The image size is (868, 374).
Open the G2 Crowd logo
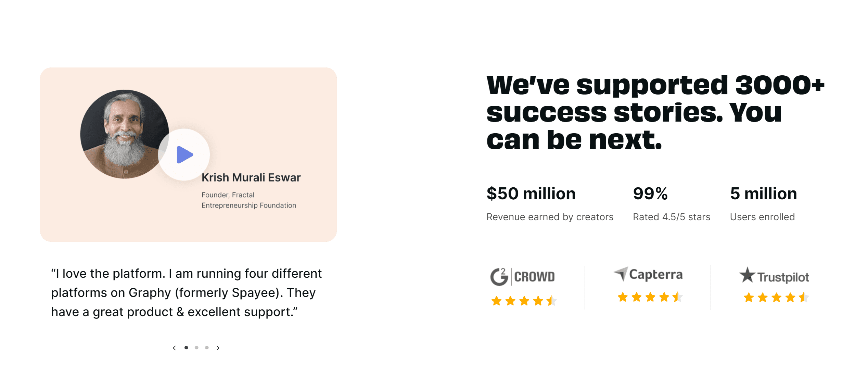click(523, 276)
